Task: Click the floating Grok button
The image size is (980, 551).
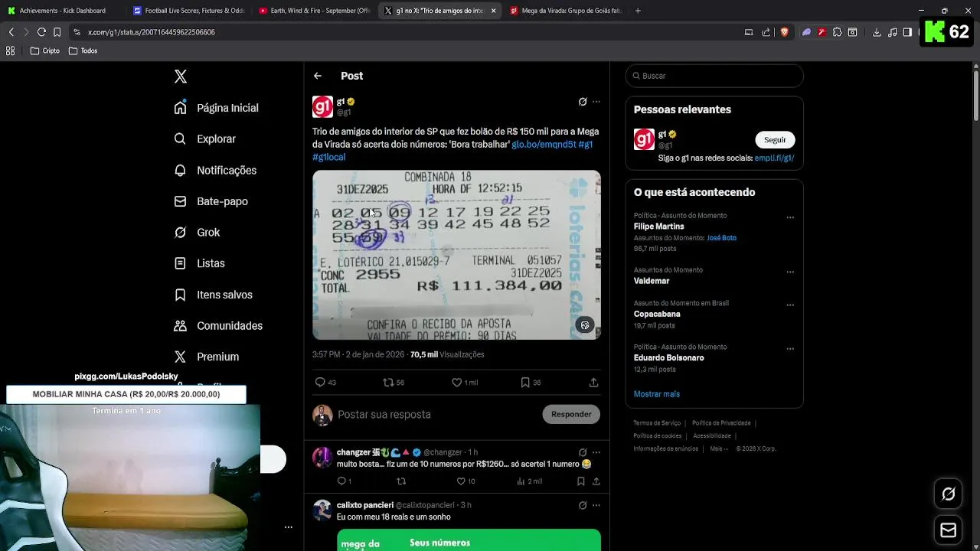Action: pos(948,494)
